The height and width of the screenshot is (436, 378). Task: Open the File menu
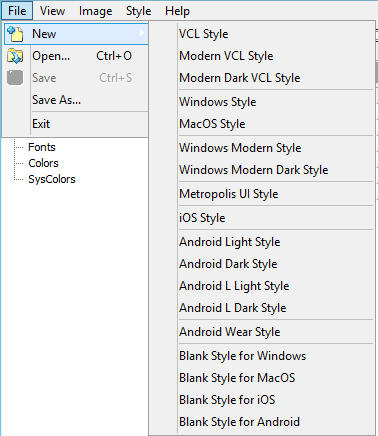tap(17, 11)
